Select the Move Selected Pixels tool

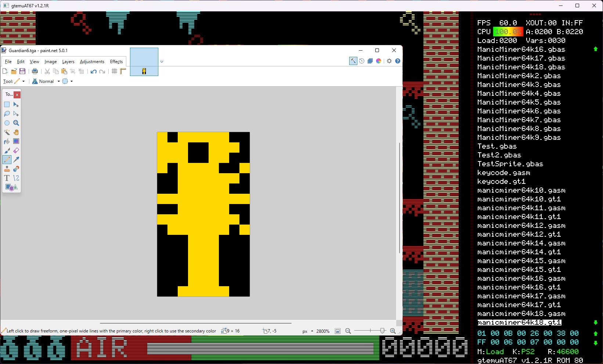[x=16, y=105]
